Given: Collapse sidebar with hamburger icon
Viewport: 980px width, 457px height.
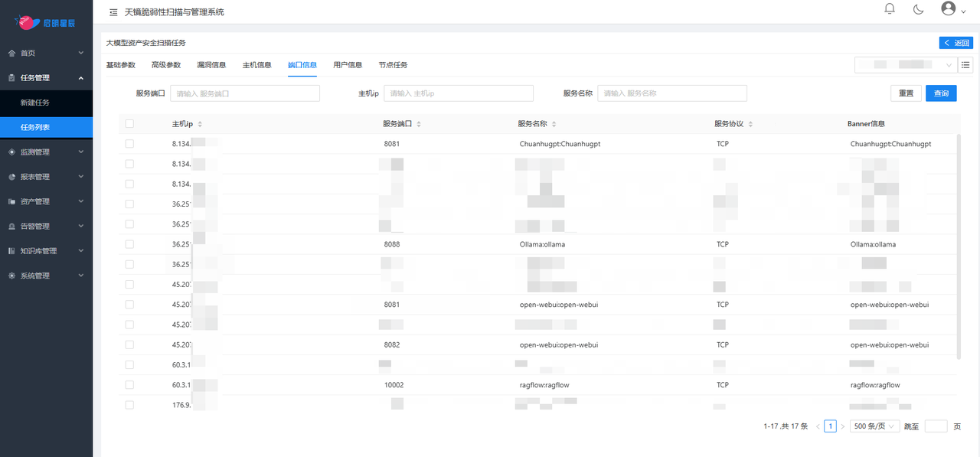Looking at the screenshot, I should coord(113,12).
